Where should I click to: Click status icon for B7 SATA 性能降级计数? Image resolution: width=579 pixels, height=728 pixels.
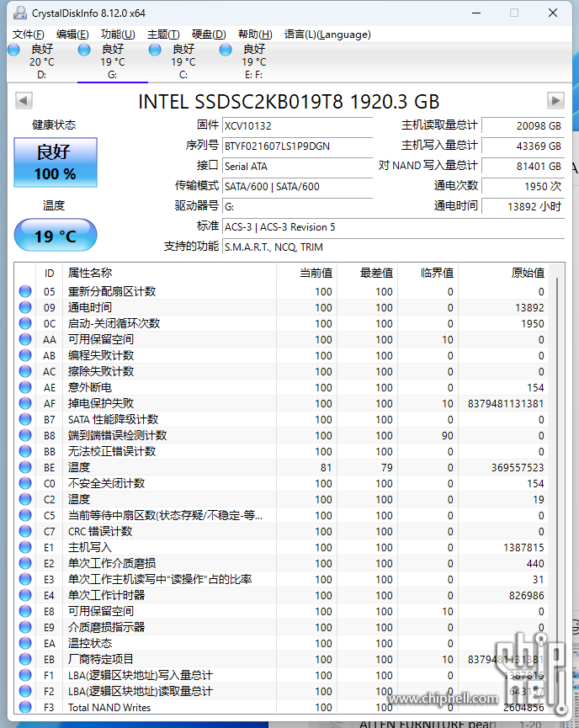click(x=25, y=420)
